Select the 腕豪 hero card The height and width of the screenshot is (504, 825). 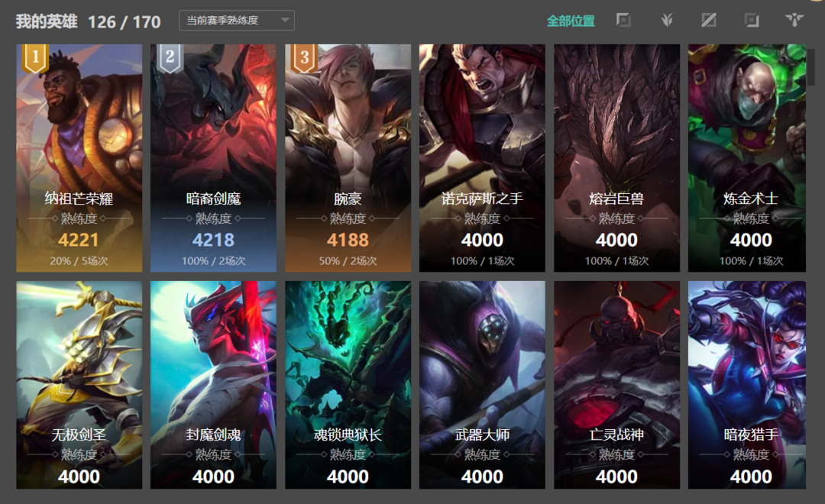[x=348, y=158]
